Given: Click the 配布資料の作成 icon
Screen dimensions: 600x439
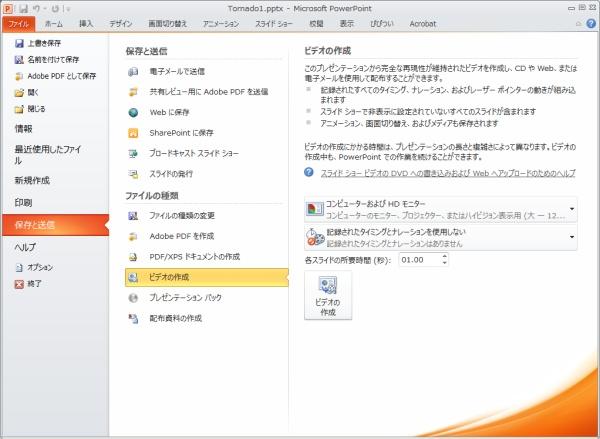Looking at the screenshot, I should pos(133,318).
